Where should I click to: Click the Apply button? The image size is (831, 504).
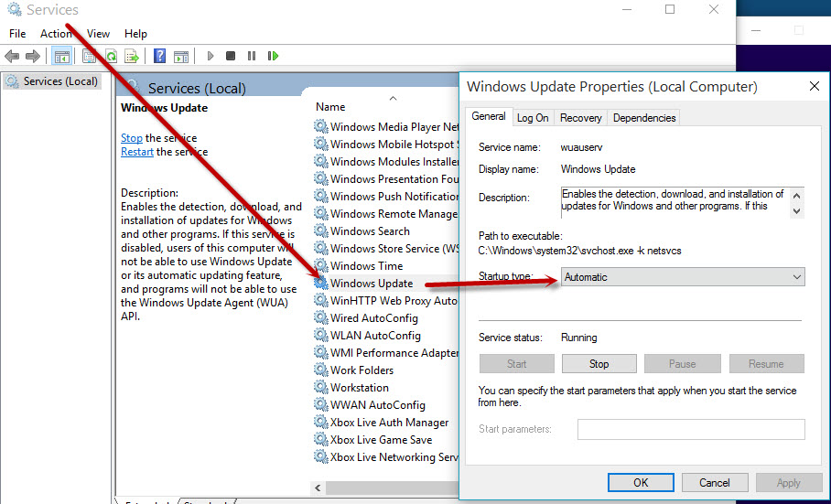point(789,483)
